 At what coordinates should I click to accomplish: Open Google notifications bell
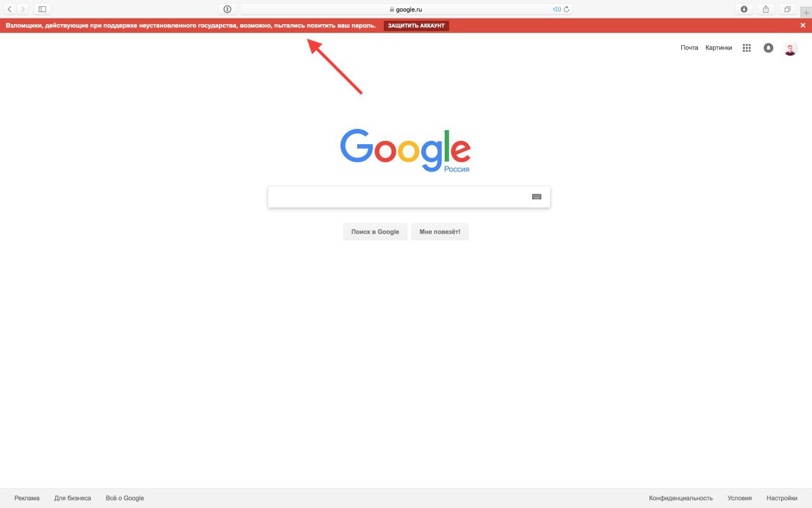[768, 48]
